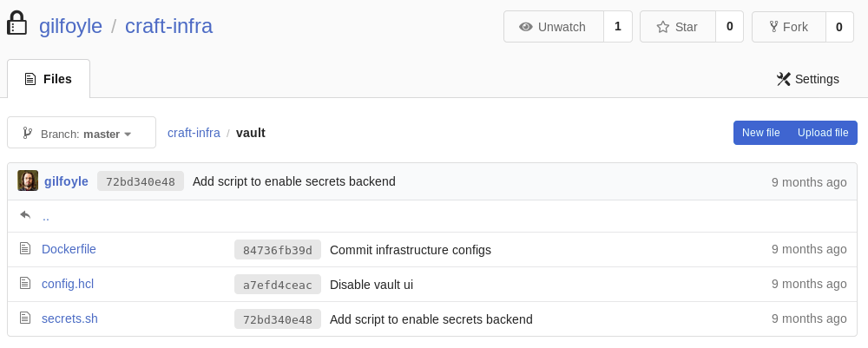868x348 pixels.
Task: Open commit a7efd4ceac for config.hcl
Action: point(278,285)
